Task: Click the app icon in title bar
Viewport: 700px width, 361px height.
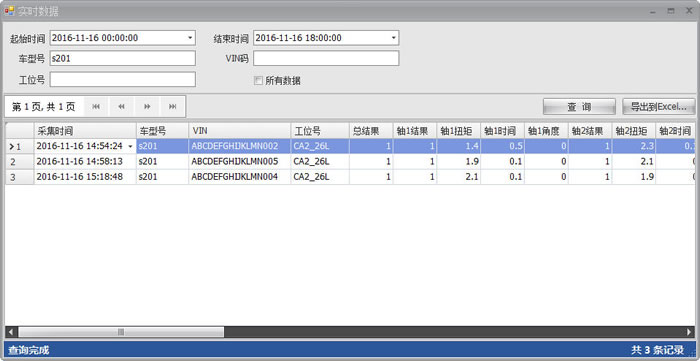Action: click(9, 11)
